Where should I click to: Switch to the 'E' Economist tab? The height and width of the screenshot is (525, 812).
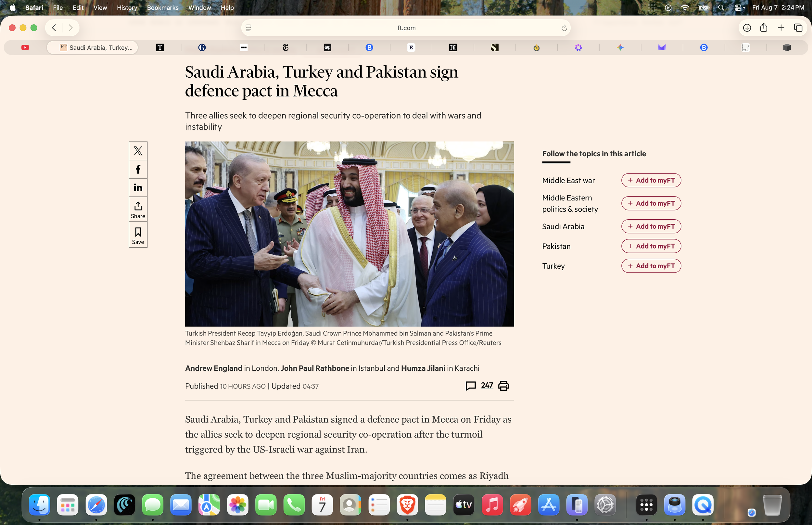pos(411,47)
